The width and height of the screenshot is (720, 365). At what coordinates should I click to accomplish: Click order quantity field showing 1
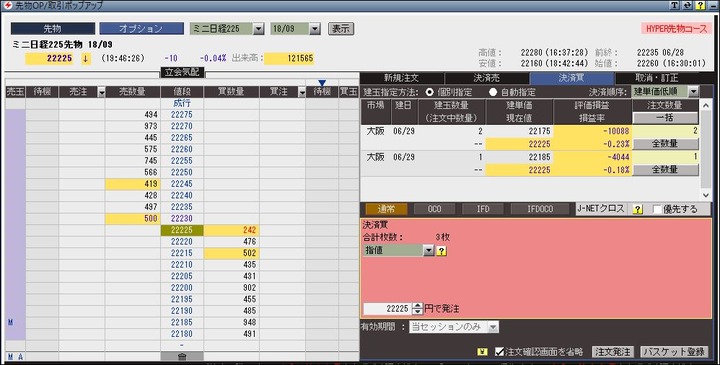(665, 157)
